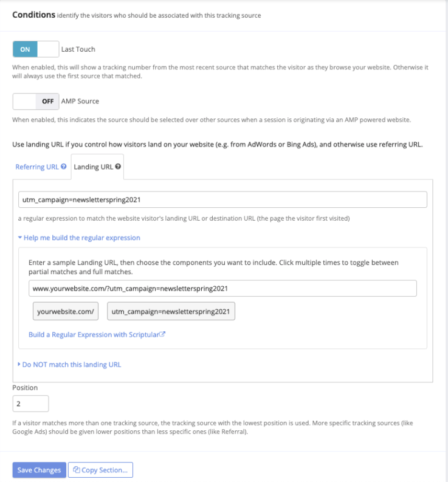Click the Referring URL help question icon
The image size is (448, 482).
[64, 167]
